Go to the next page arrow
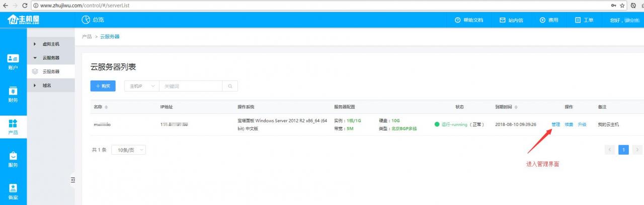 637,150
